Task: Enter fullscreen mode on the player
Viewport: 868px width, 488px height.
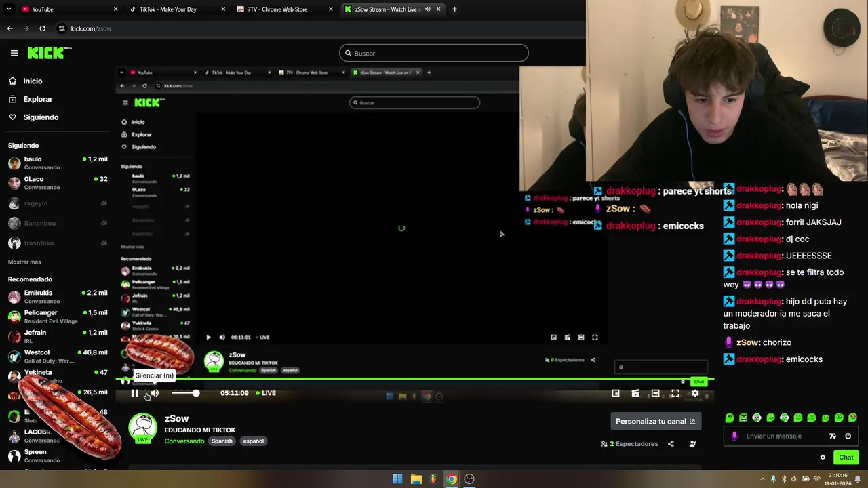Action: [675, 393]
